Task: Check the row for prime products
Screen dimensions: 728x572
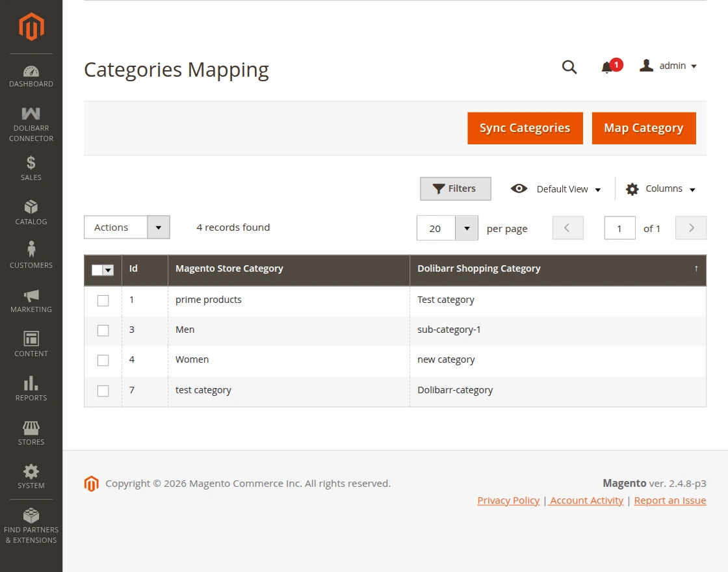Action: (103, 300)
